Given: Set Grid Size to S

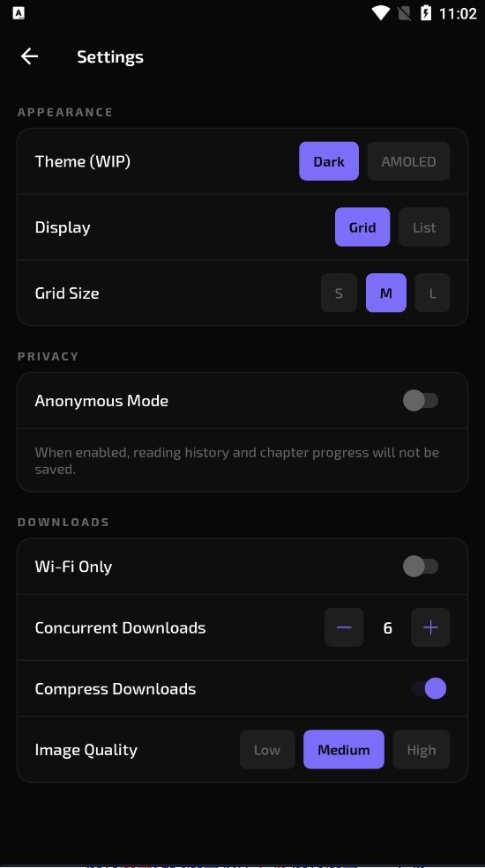Looking at the screenshot, I should 339,293.
